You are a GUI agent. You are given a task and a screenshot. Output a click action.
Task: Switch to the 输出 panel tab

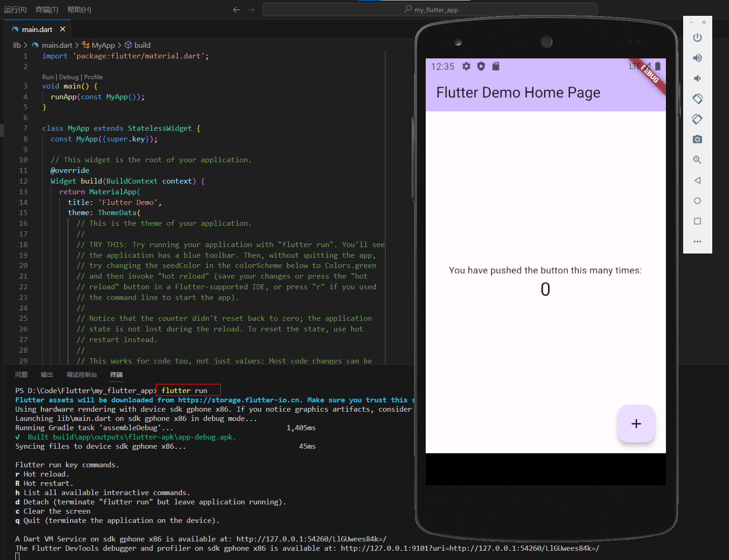click(47, 375)
